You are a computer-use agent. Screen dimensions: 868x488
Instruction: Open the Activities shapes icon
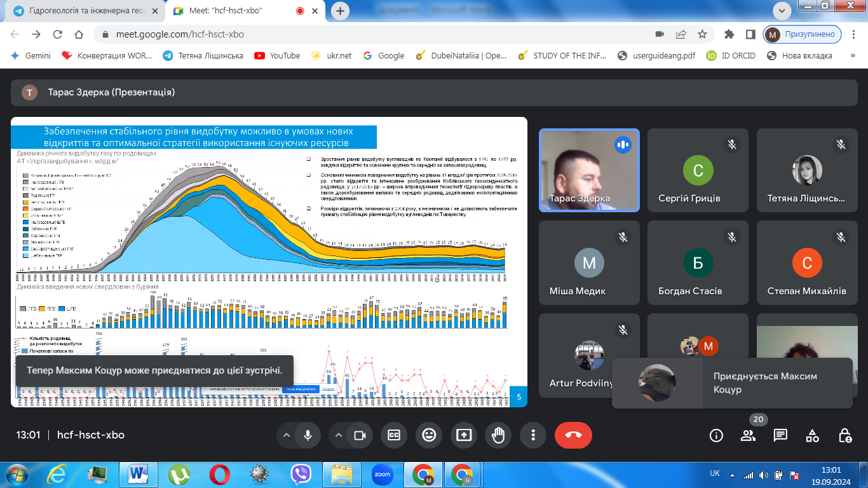(812, 435)
